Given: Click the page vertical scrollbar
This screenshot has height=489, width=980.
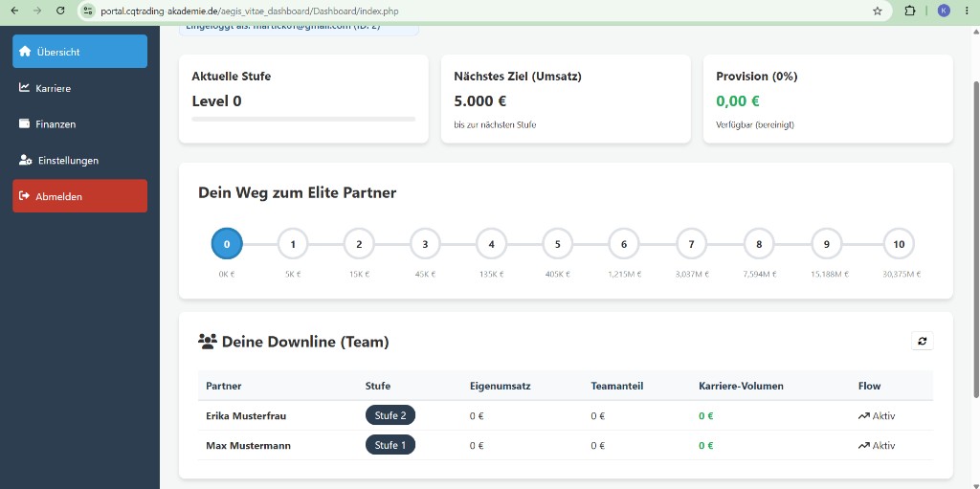Looking at the screenshot, I should pos(976,237).
